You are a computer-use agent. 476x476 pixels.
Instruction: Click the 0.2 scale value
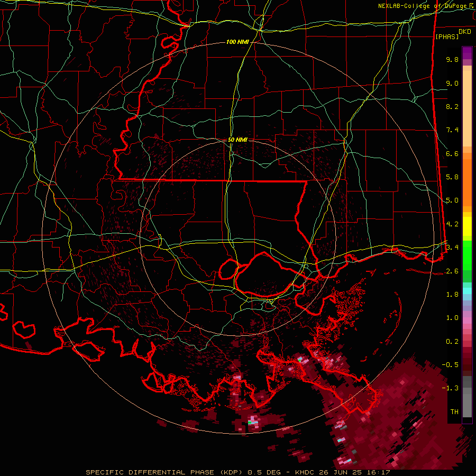click(x=452, y=342)
